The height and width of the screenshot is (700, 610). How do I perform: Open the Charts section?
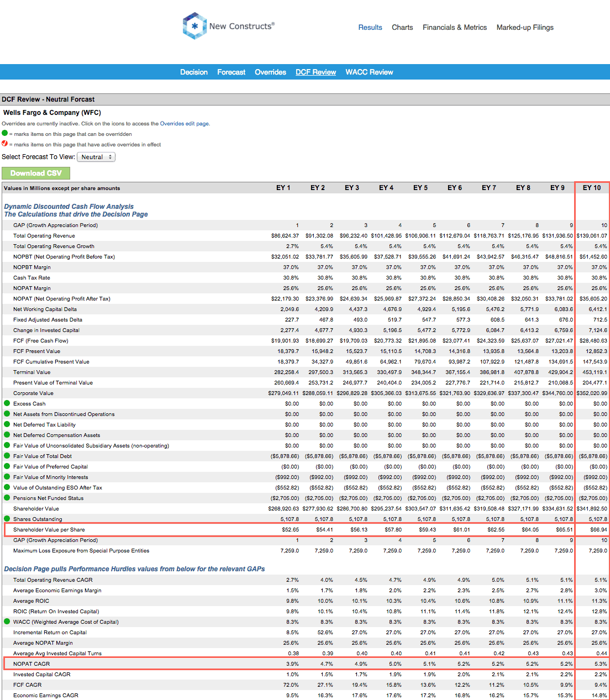tap(402, 27)
